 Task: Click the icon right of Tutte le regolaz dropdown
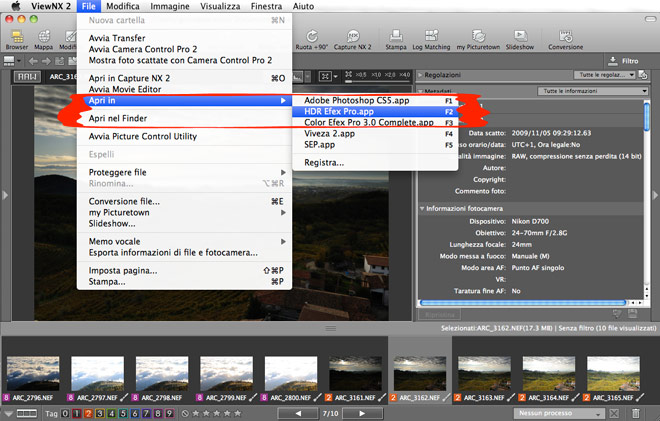tap(643, 75)
